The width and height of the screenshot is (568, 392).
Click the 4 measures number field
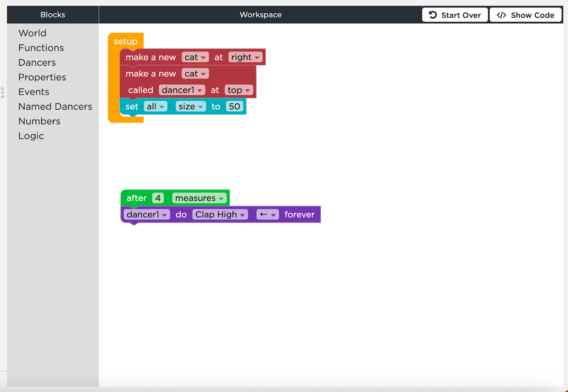click(x=158, y=198)
